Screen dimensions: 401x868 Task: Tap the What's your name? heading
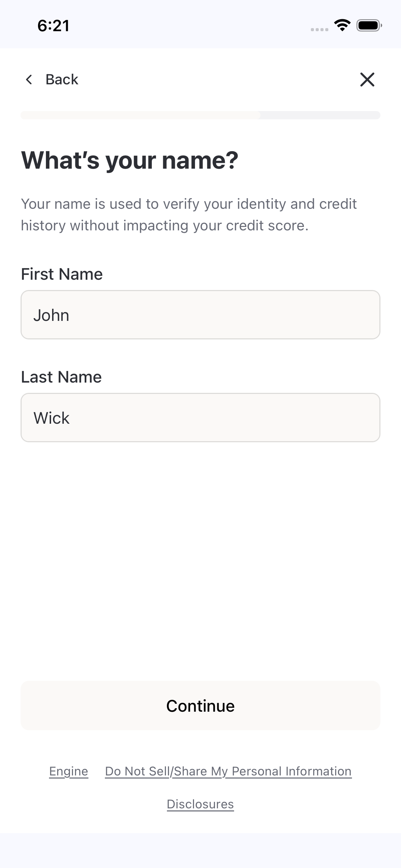click(x=130, y=160)
